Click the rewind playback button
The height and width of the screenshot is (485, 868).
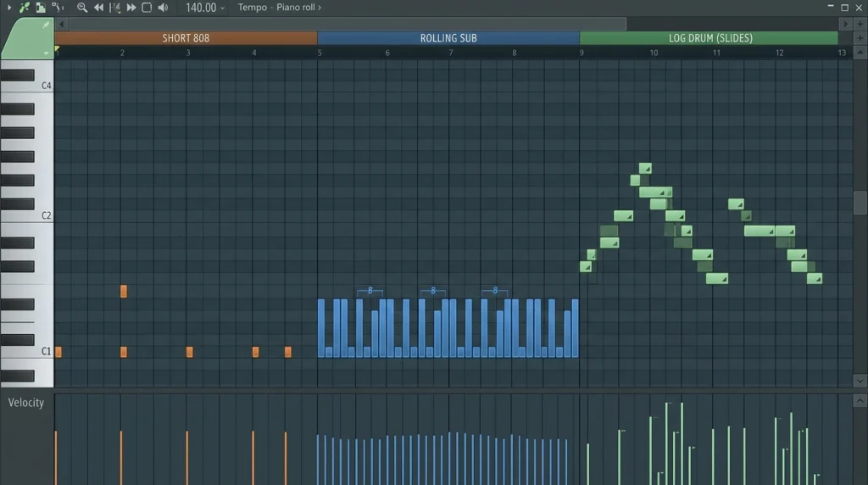pyautogui.click(x=98, y=7)
